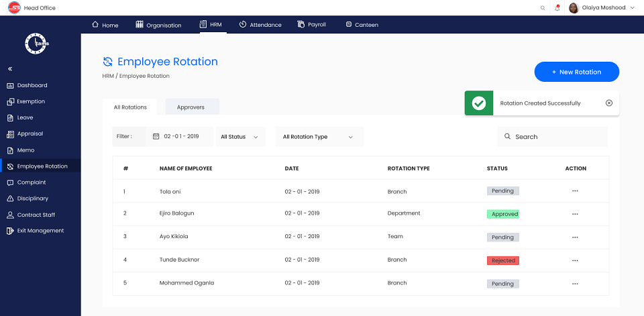Click the Rejected status badge
The image size is (644, 316).
point(503,260)
